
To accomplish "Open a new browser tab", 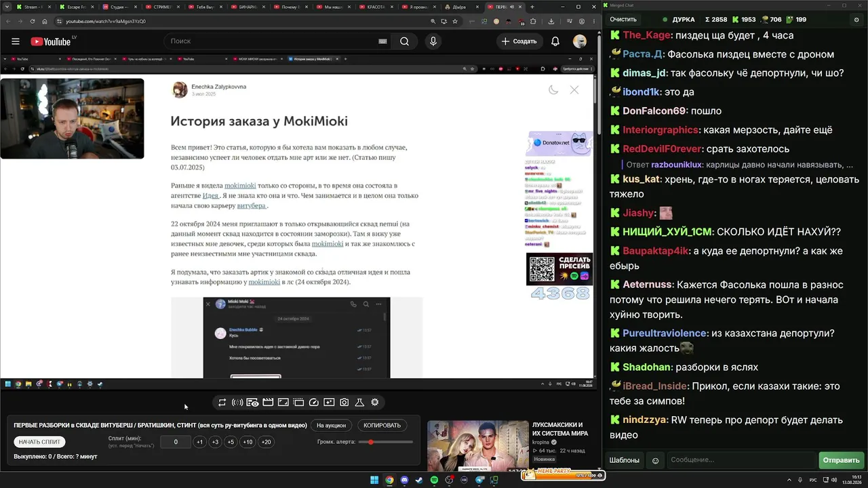I will (x=532, y=7).
